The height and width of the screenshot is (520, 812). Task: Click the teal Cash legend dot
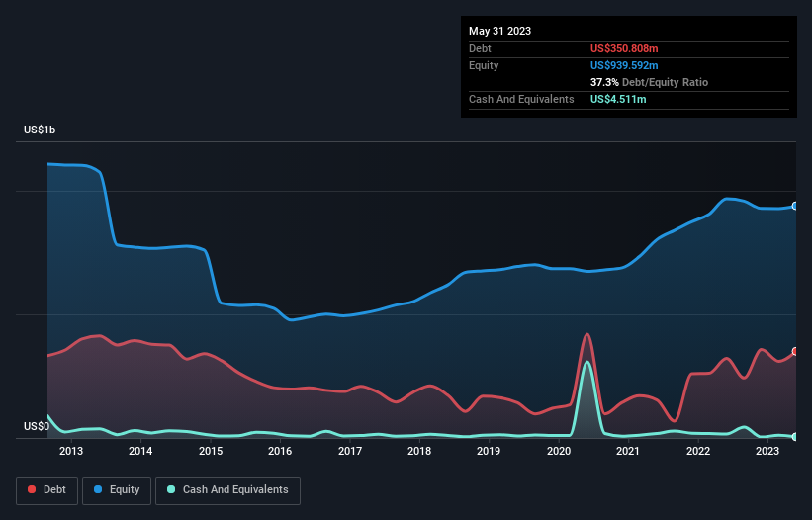click(x=171, y=489)
